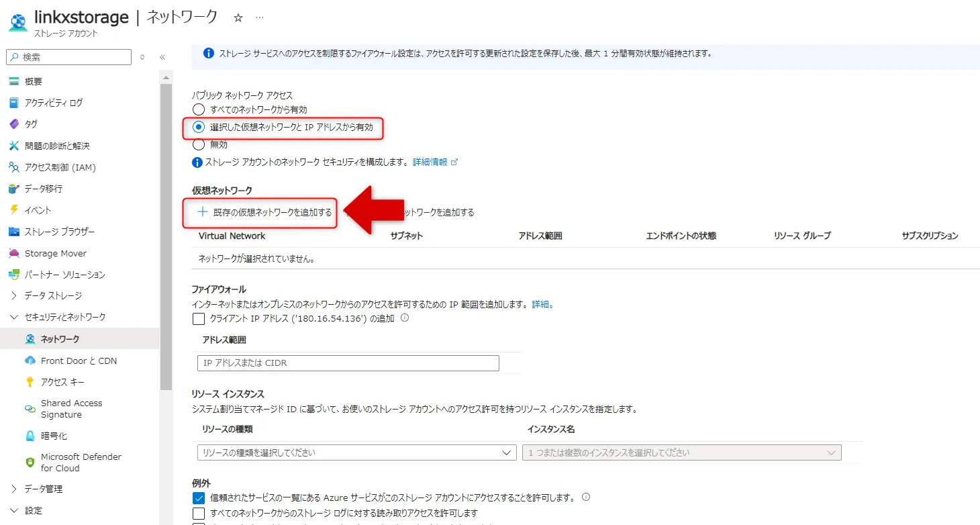Click the データ移行 icon
The width and height of the screenshot is (980, 525).
14,189
